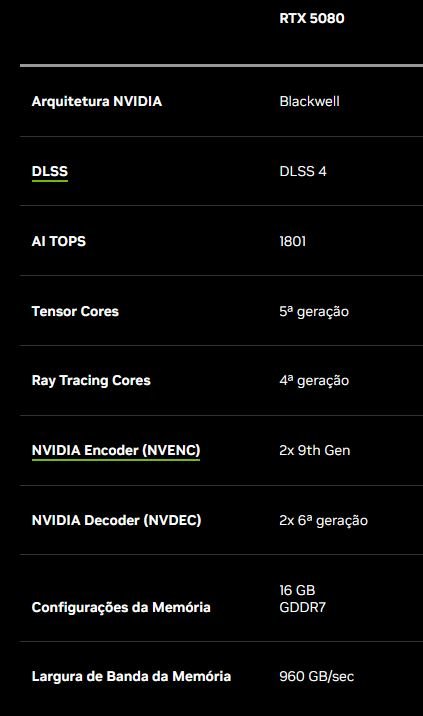Select the 1801 AI TOPS value
The height and width of the screenshot is (716, 423).
pyautogui.click(x=292, y=241)
